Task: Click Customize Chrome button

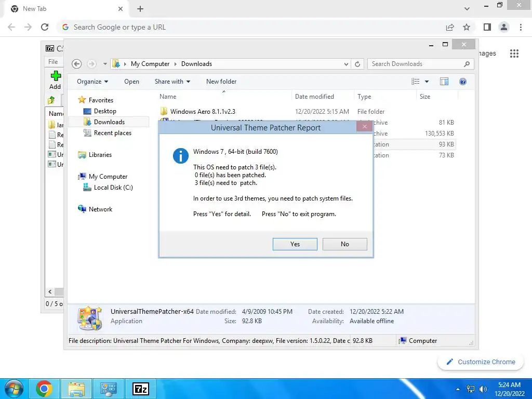Action: coord(481,362)
